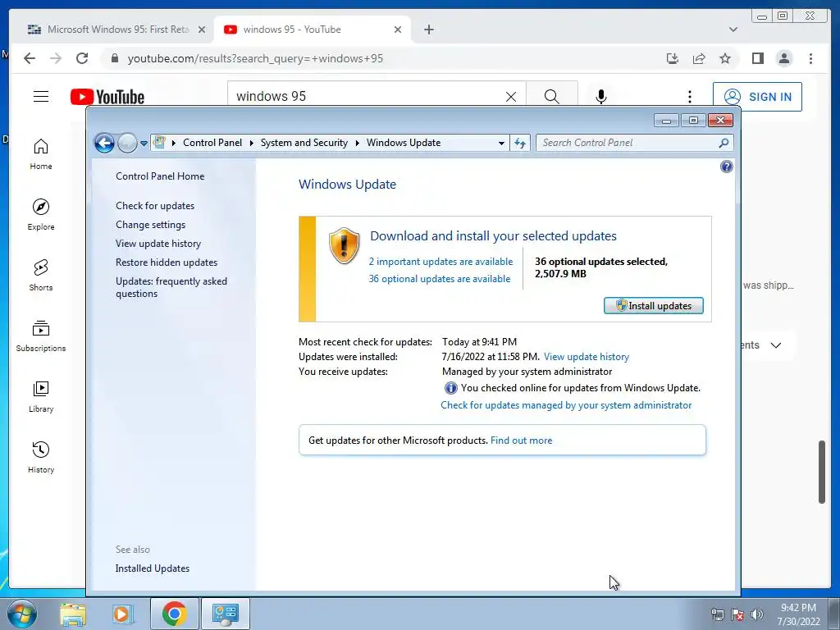The height and width of the screenshot is (630, 840).
Task: Open YouTube Shorts in sidebar
Action: (x=41, y=276)
